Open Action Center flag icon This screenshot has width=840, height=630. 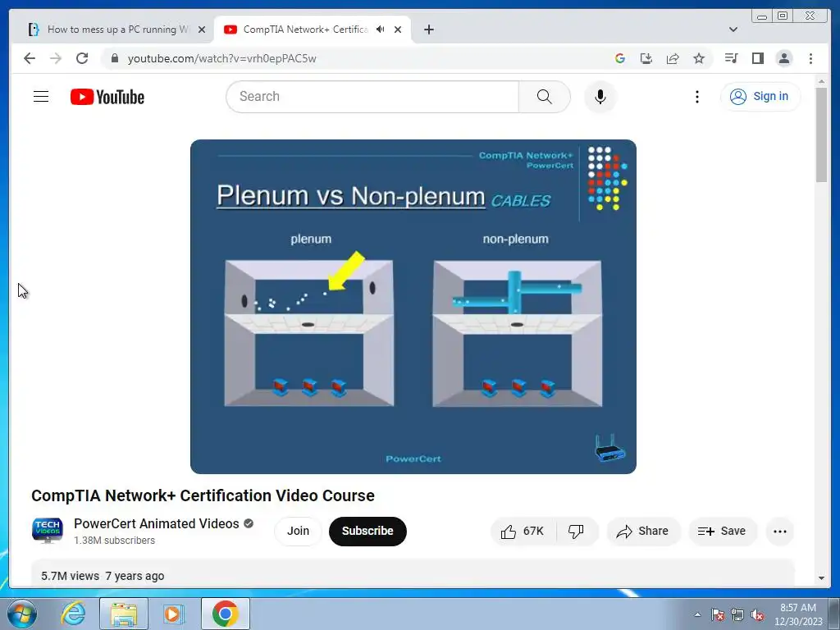tap(718, 614)
